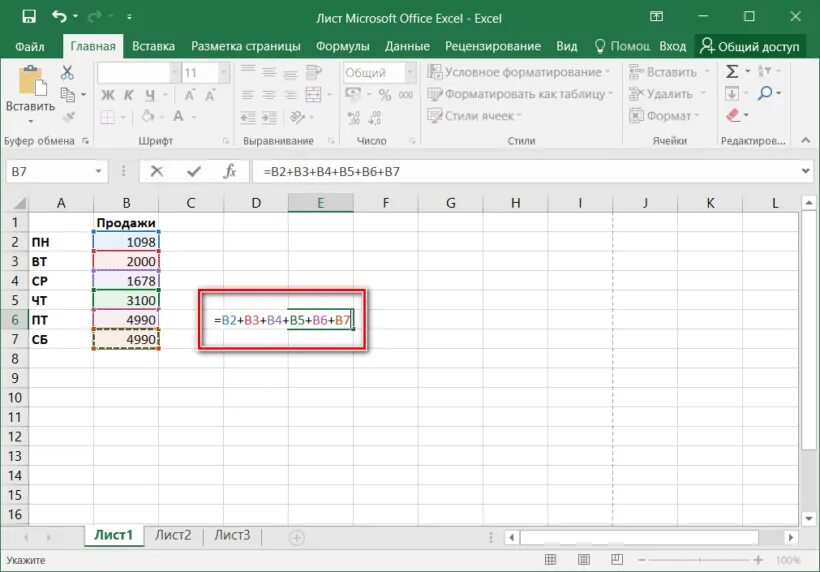Image resolution: width=820 pixels, height=572 pixels.
Task: Click the Вход sign-in link
Action: pyautogui.click(x=673, y=47)
